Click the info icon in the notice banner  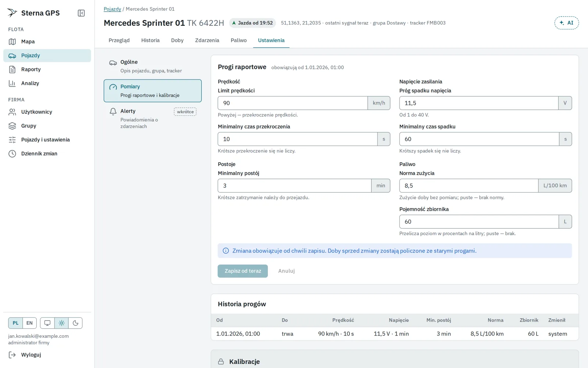click(x=226, y=251)
